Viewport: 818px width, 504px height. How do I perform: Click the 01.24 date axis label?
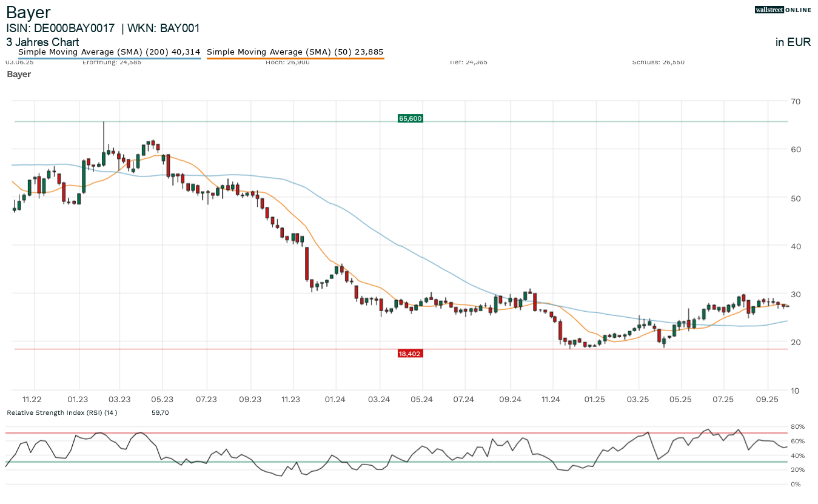pos(335,399)
